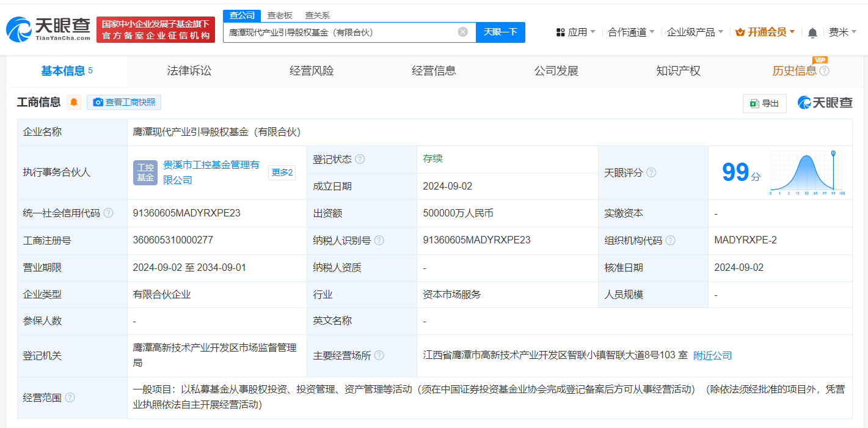This screenshot has width=868, height=428.
Task: Click the question mark beside 登记状态
Action: pos(360,158)
